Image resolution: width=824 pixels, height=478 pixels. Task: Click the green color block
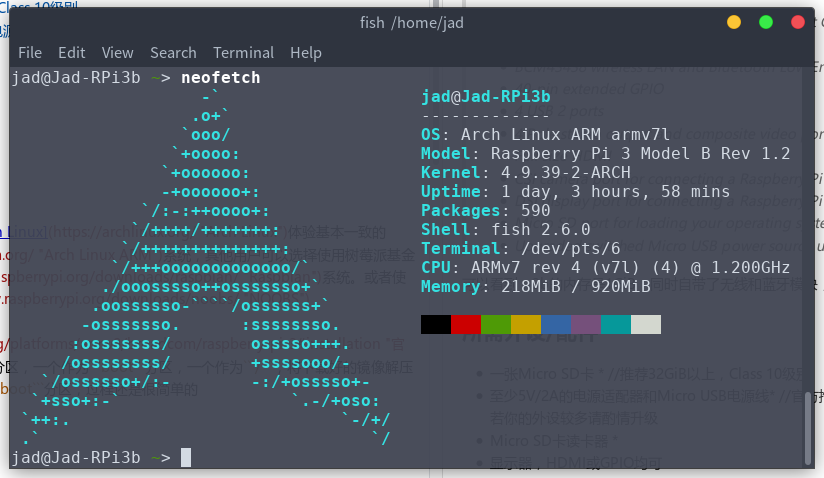[x=496, y=324]
